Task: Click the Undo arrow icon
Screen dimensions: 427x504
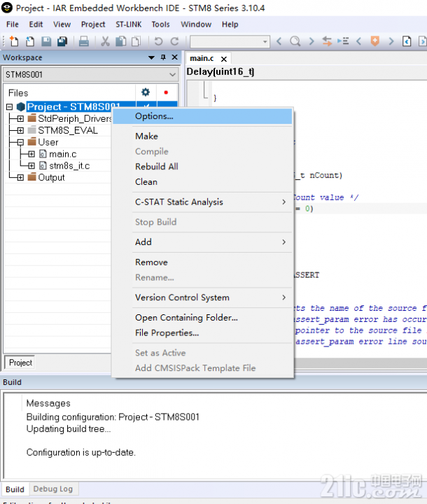Action: 158,41
